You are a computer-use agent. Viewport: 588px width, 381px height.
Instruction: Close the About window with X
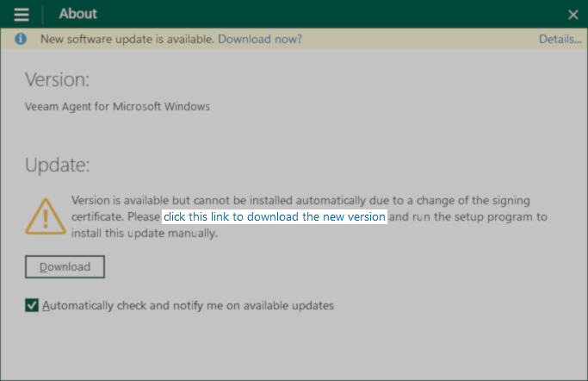[x=573, y=15]
